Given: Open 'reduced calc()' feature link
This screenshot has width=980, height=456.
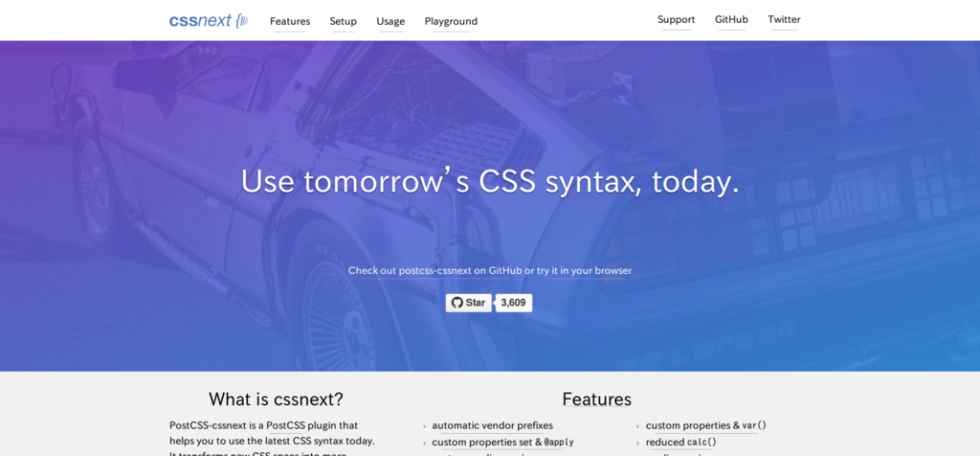Looking at the screenshot, I should 680,443.
